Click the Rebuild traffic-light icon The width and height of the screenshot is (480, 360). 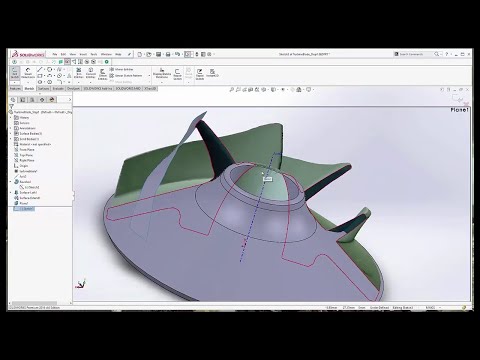197,54
